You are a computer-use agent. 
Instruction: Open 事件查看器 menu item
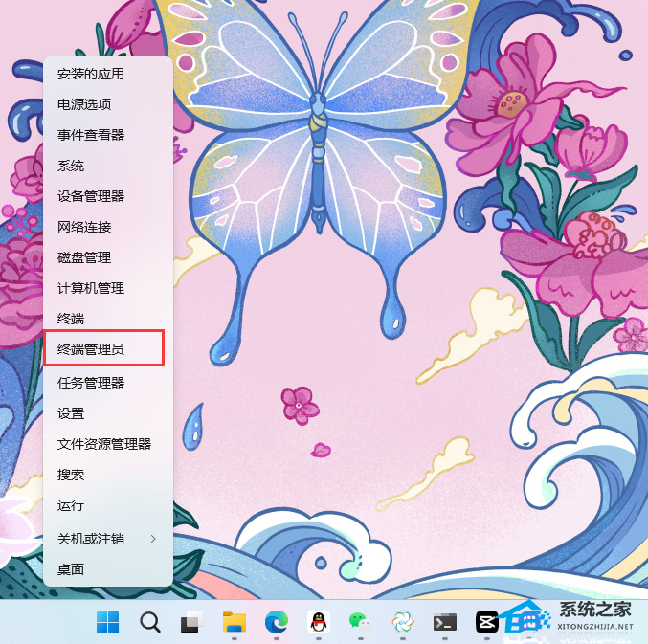tap(91, 135)
